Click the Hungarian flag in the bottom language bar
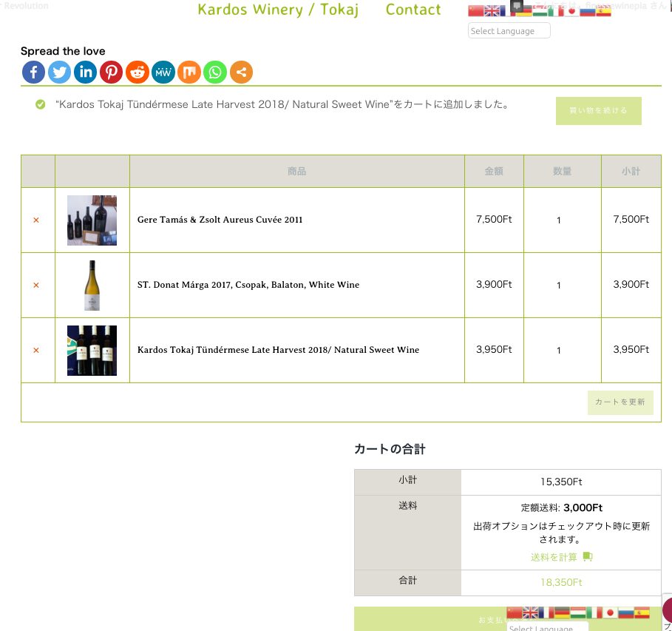Viewport: 672px width, 631px height. [577, 613]
